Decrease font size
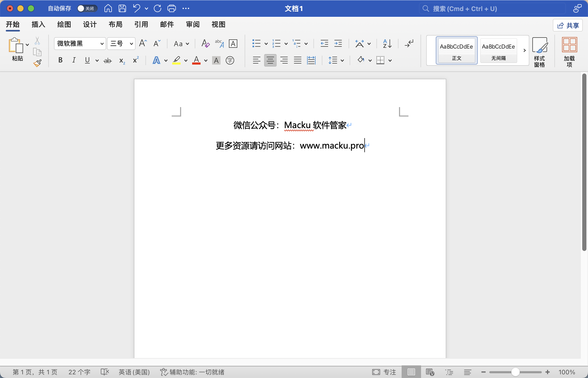 click(x=157, y=43)
